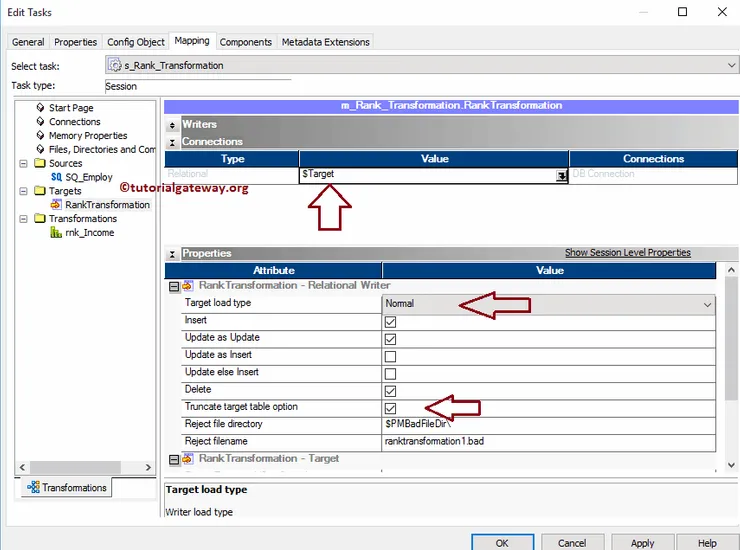Open the Target load type dropdown
Image resolution: width=740 pixels, height=550 pixels.
click(x=708, y=304)
